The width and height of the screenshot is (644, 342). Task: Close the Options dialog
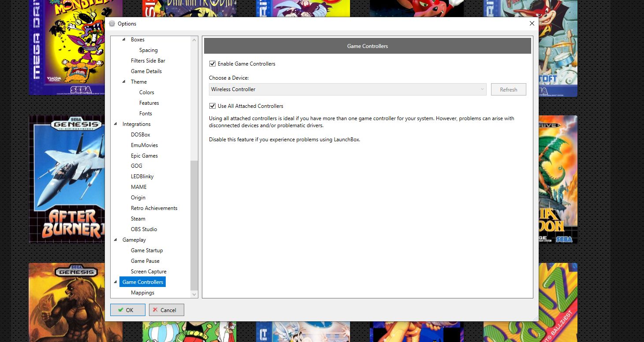point(532,24)
